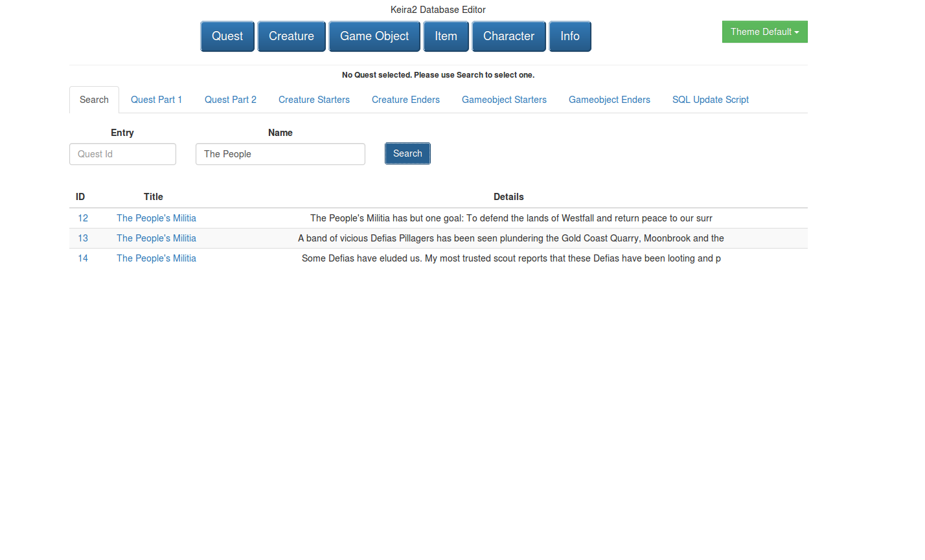The height and width of the screenshot is (560, 925).
Task: Select details text starting 'The People's Militia has but'
Action: [511, 218]
